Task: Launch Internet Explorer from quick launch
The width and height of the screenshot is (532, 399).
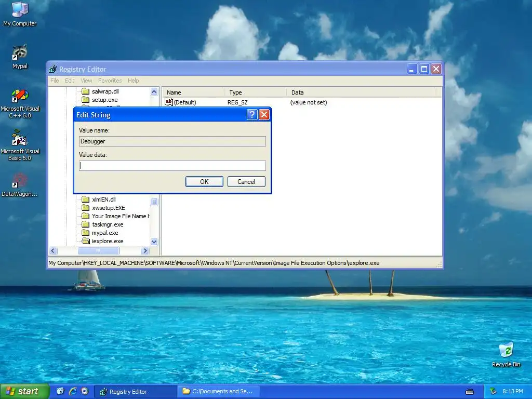Action: 72,391
